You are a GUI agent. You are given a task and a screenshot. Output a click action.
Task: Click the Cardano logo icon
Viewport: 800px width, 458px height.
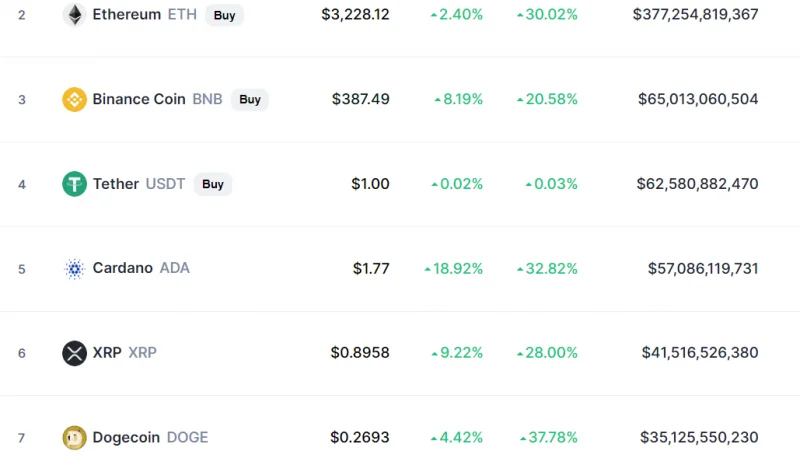[74, 268]
